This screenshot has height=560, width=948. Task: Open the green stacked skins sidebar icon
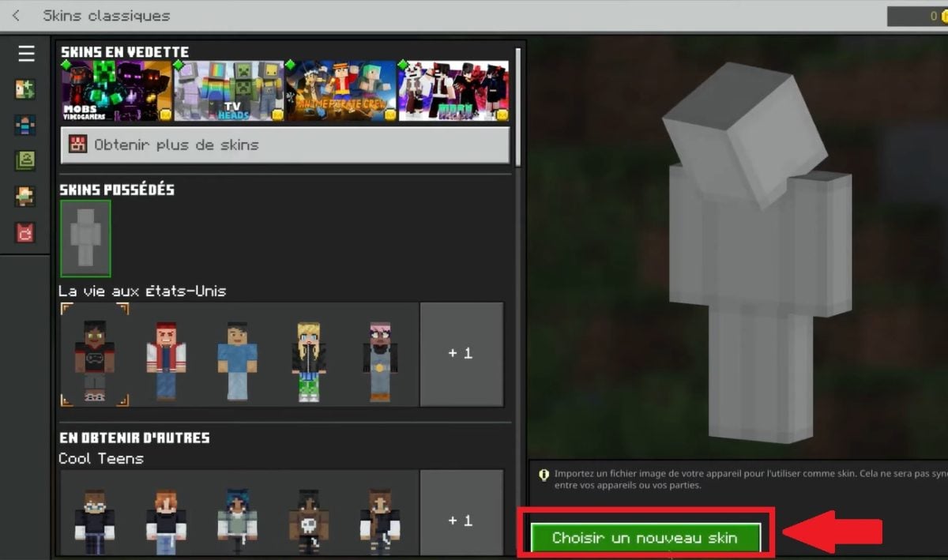25,160
